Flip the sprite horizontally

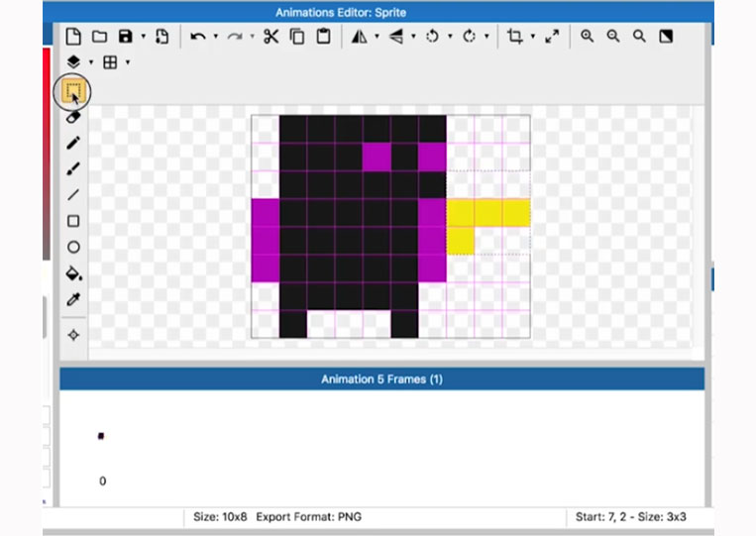click(360, 36)
